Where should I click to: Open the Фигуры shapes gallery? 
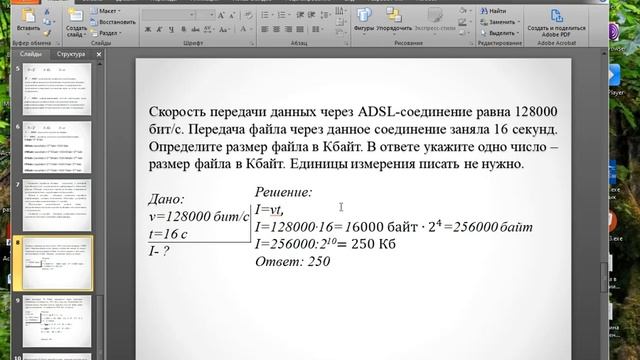pos(364,19)
